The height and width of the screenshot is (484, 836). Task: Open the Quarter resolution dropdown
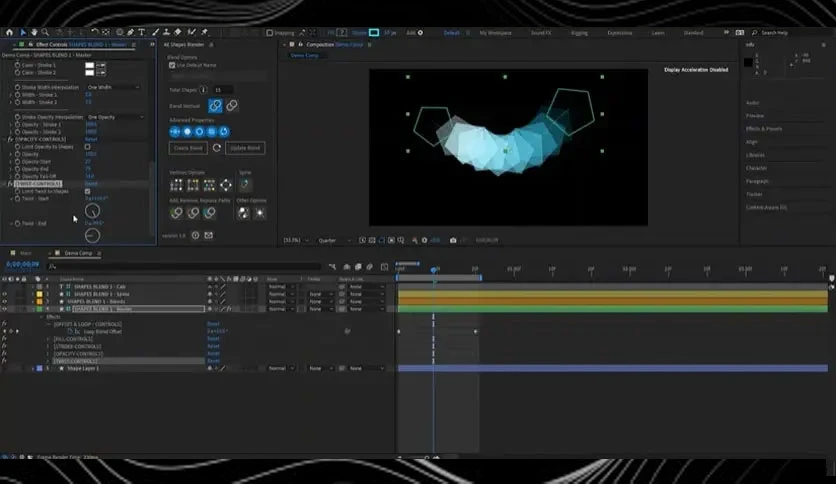pyautogui.click(x=335, y=240)
